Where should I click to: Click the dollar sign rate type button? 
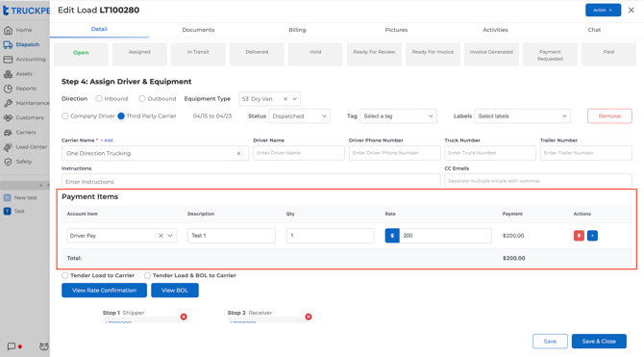pos(392,236)
